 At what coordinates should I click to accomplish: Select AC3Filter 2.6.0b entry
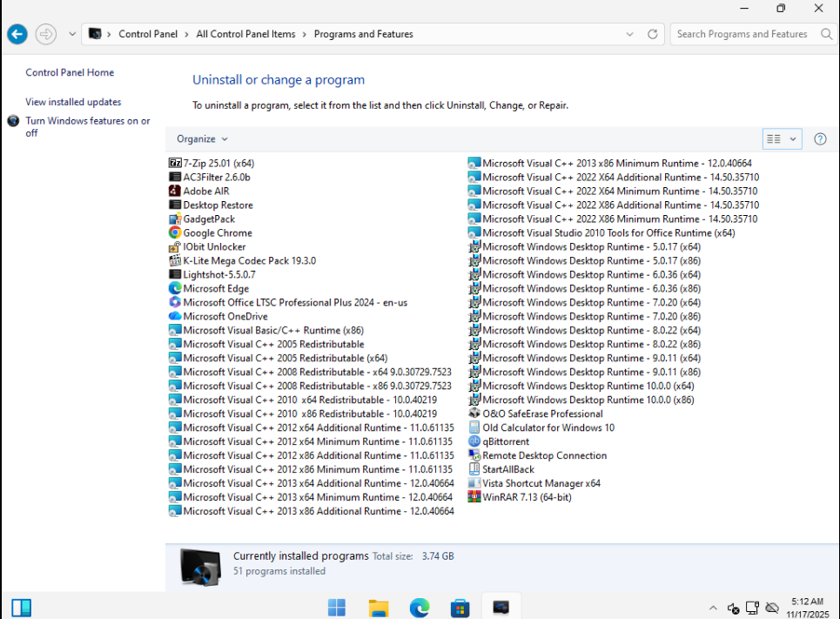(x=210, y=177)
